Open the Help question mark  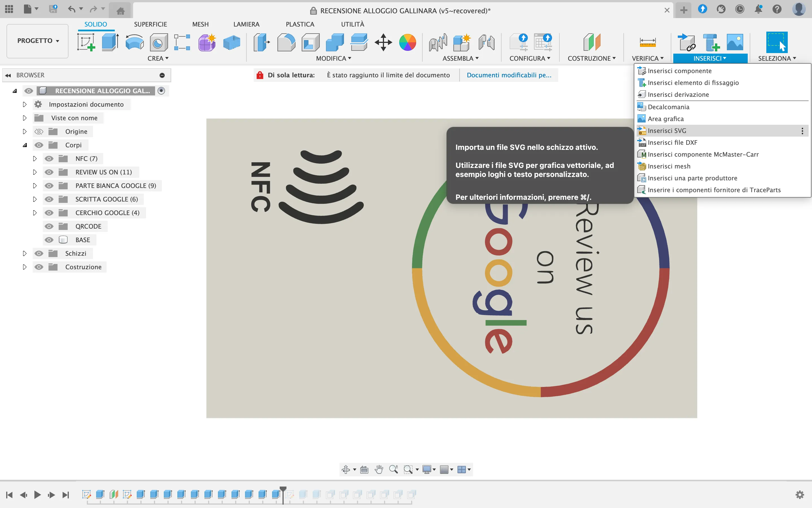pos(777,9)
